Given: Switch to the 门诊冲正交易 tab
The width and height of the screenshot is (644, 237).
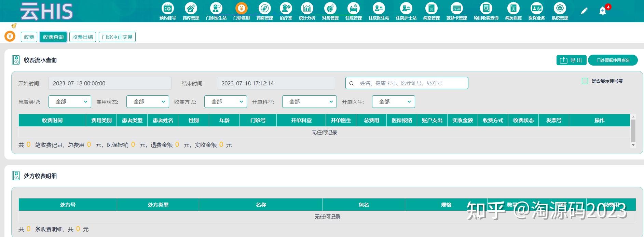Looking at the screenshot, I should click(x=117, y=37).
